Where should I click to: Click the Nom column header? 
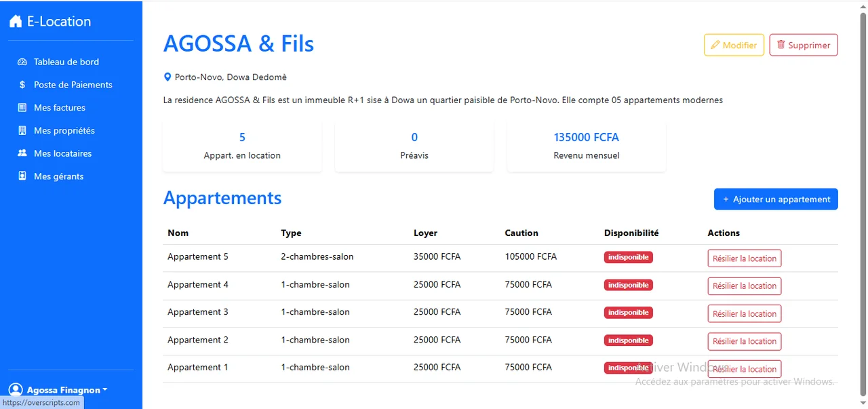(x=178, y=233)
